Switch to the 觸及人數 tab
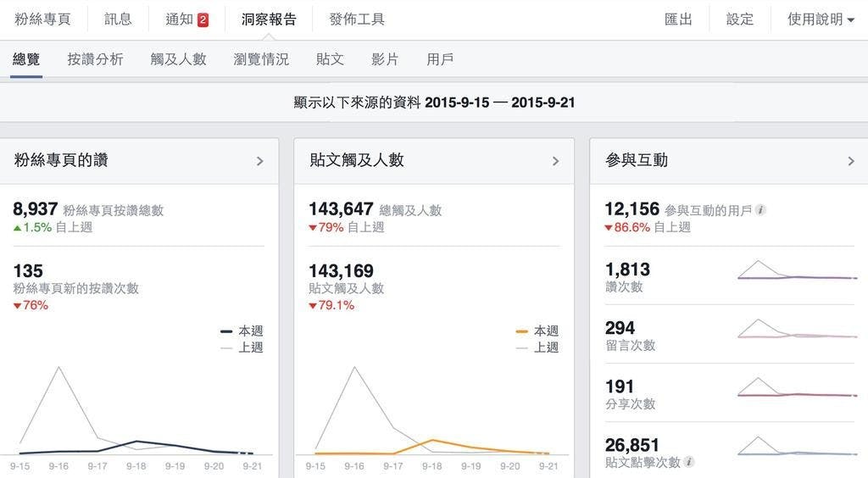868x478 pixels. pyautogui.click(x=178, y=59)
